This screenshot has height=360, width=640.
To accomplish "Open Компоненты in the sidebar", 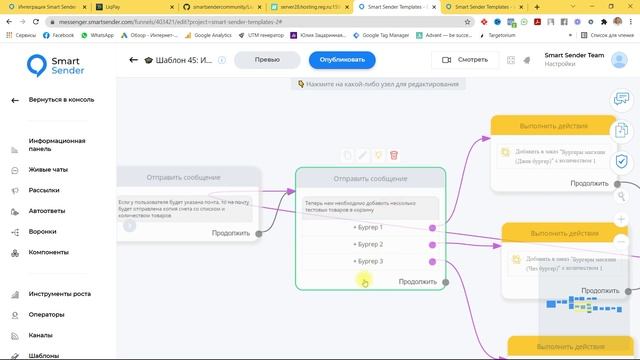I will coord(48,252).
